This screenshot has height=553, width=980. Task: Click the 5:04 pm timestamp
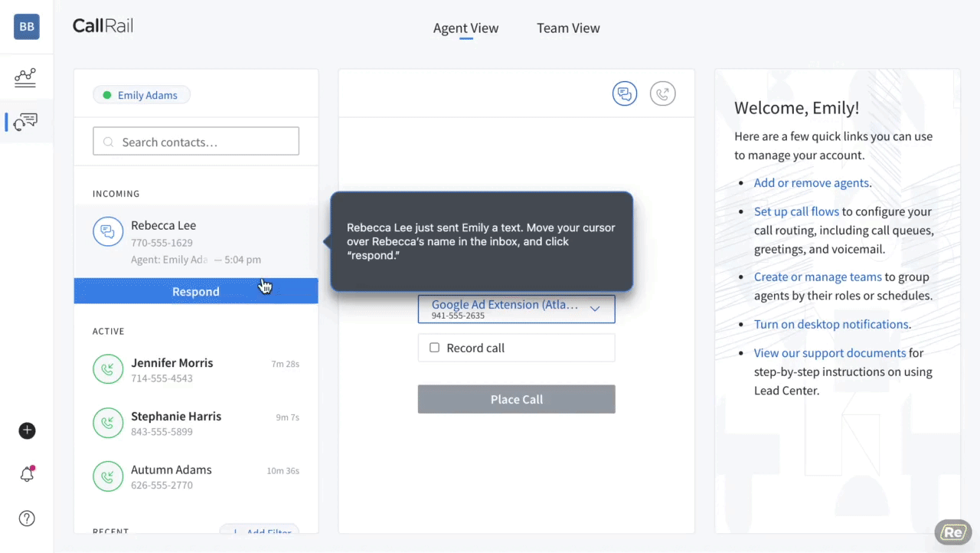(x=243, y=260)
